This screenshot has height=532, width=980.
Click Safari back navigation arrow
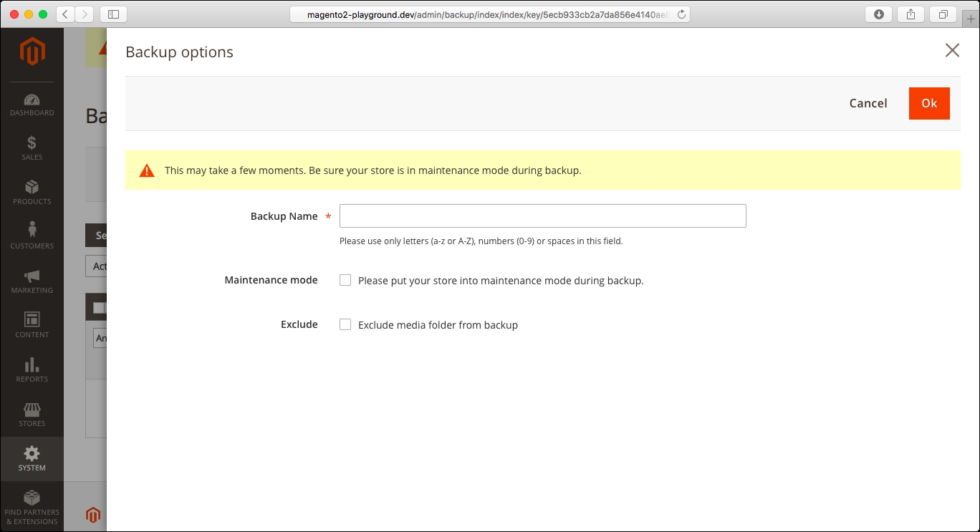[65, 14]
